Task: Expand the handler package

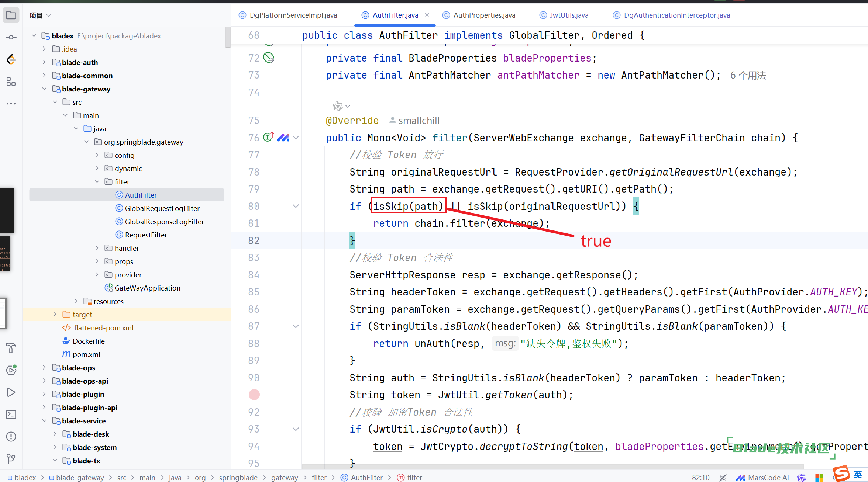Action: pos(97,248)
